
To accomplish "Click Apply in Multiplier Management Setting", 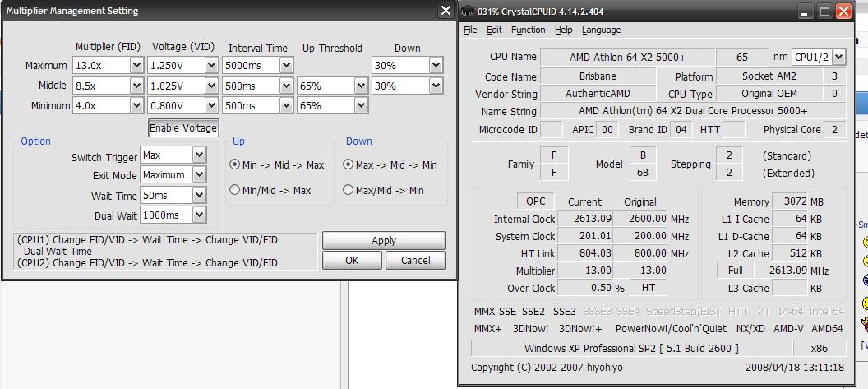I will tap(384, 240).
